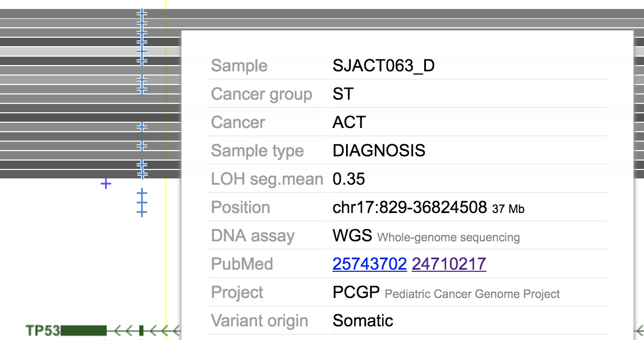This screenshot has height=340, width=644.
Task: Click the small TP53 exon between arrows
Action: [x=141, y=331]
